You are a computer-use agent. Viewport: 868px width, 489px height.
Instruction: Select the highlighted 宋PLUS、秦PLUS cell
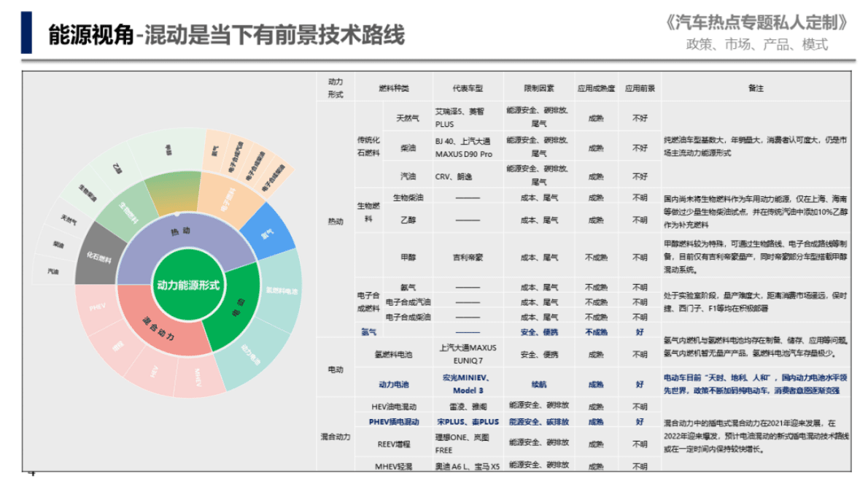[x=469, y=420]
